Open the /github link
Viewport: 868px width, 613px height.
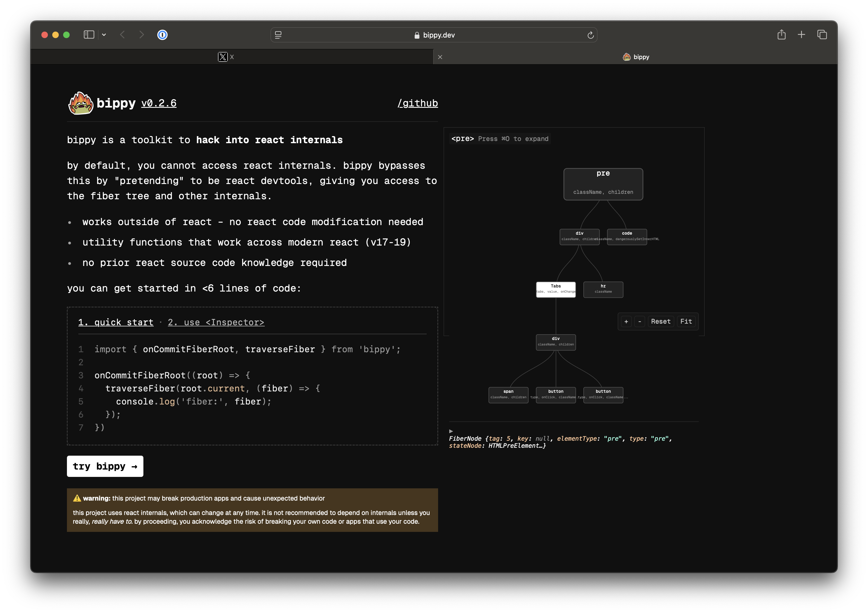[x=418, y=103]
